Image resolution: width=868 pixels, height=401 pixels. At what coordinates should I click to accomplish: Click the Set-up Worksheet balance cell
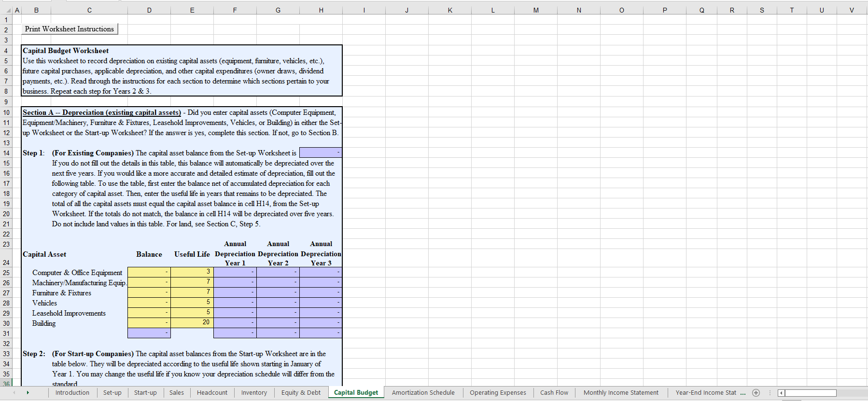tap(321, 153)
